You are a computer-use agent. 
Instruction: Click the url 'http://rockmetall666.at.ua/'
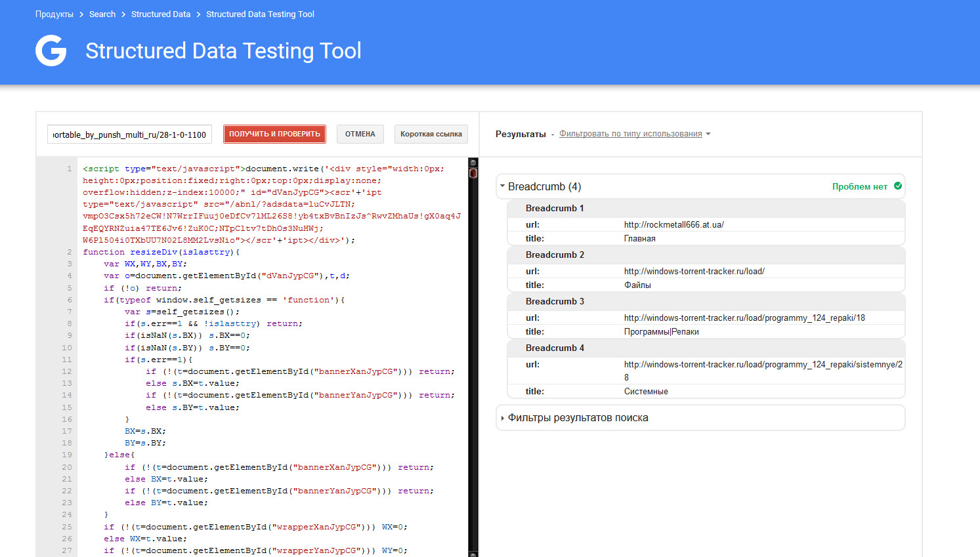[674, 224]
